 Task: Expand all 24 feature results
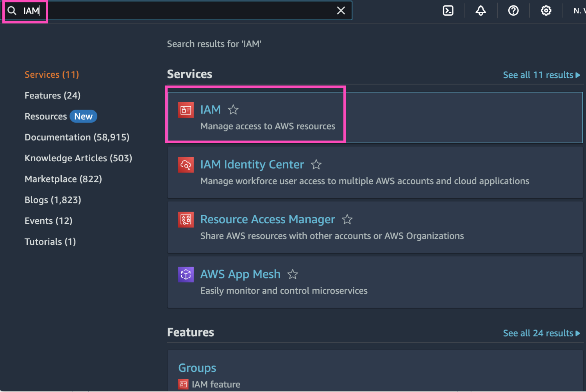click(541, 333)
